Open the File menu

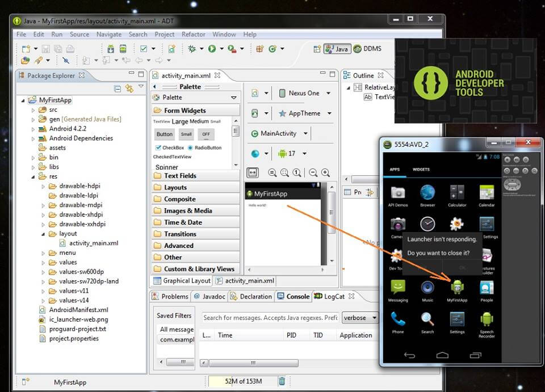[x=21, y=35]
